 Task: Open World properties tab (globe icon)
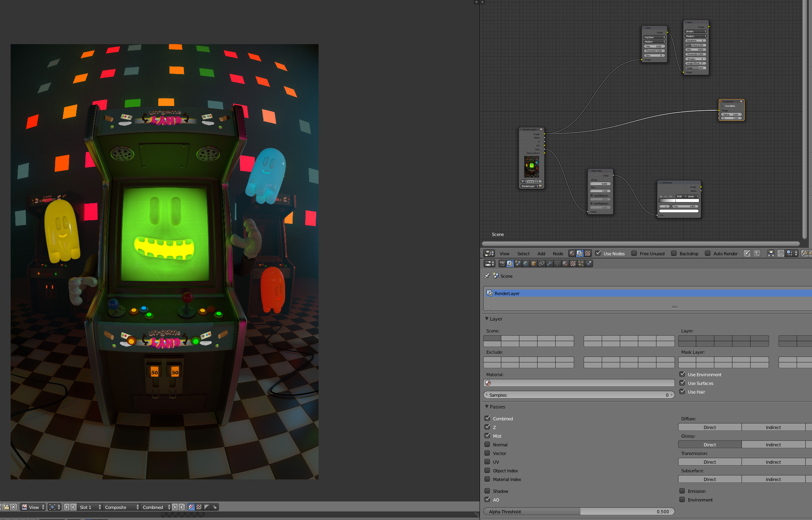[526, 264]
